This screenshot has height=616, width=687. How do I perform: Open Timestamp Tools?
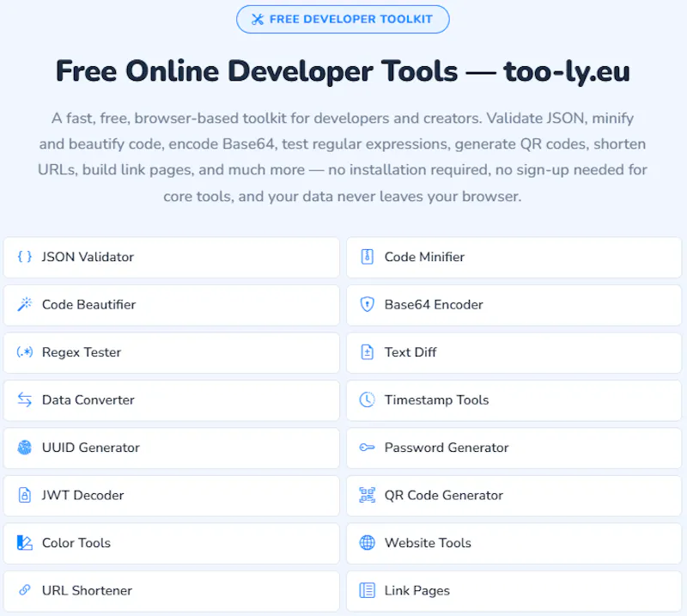(x=514, y=400)
